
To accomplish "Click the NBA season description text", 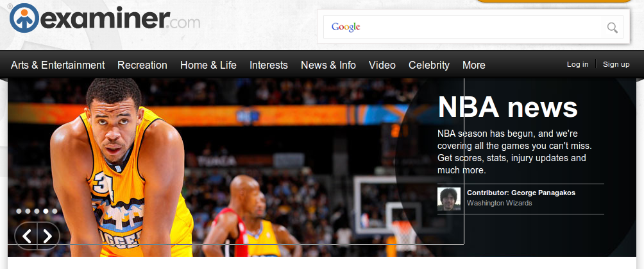I will (x=514, y=152).
